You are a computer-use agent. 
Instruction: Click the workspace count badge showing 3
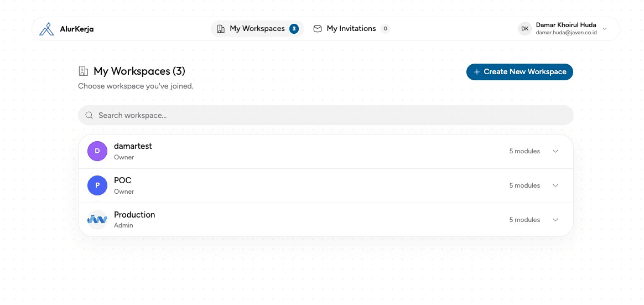click(294, 29)
